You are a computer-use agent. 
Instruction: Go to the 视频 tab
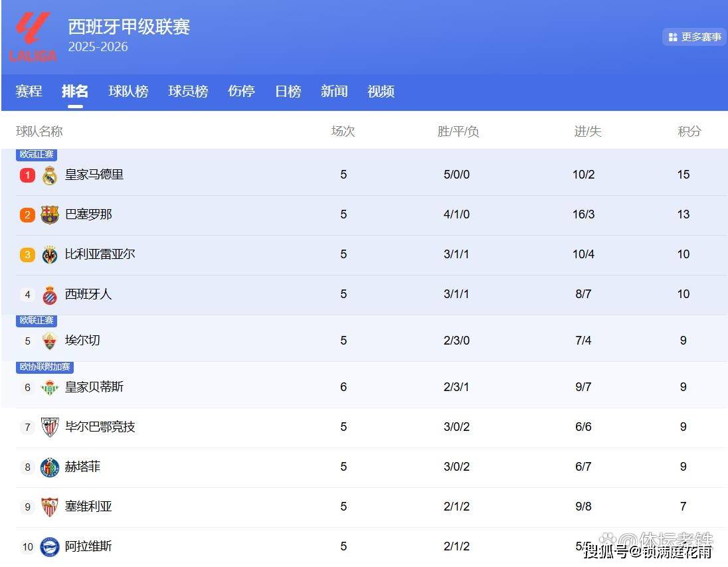(x=381, y=91)
